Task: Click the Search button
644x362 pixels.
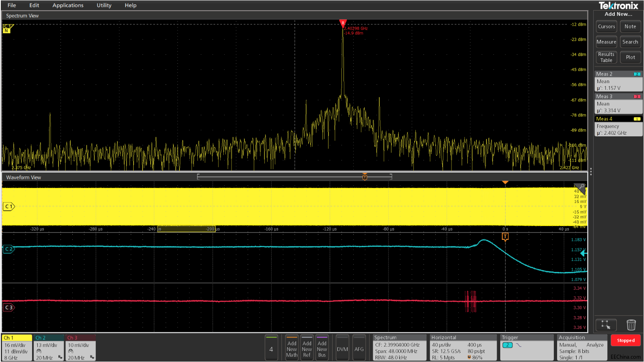Action: point(630,42)
